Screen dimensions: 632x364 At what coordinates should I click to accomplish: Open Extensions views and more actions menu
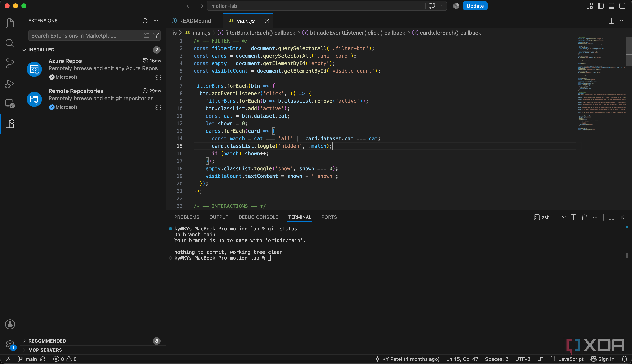click(x=156, y=21)
